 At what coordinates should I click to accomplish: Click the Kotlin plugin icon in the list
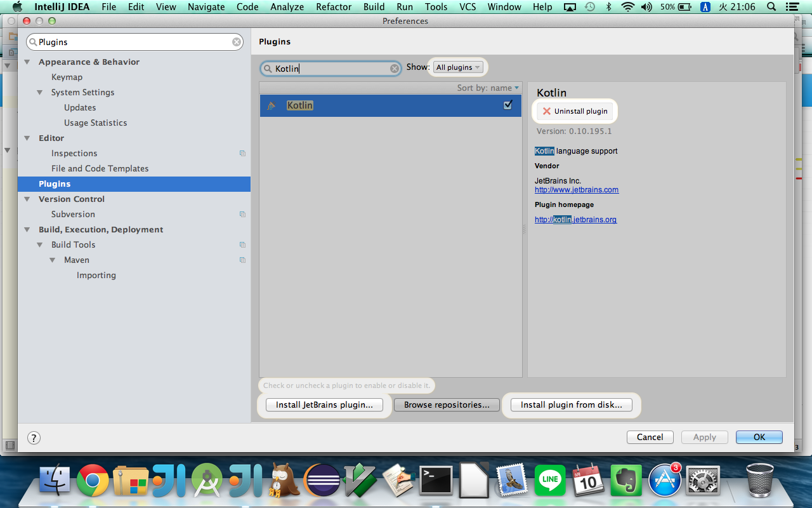click(x=272, y=106)
